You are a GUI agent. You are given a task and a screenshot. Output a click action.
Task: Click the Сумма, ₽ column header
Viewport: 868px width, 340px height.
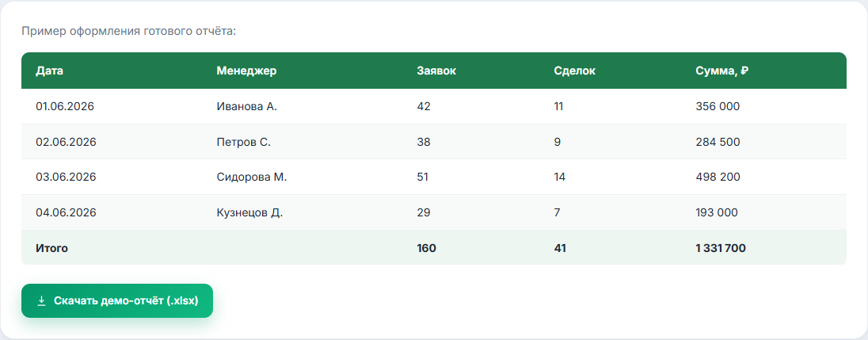[721, 71]
